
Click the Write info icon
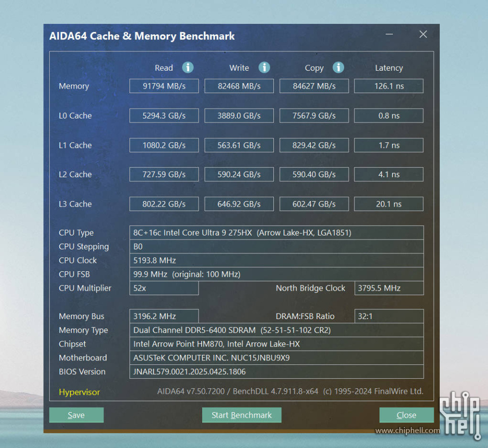click(x=264, y=67)
